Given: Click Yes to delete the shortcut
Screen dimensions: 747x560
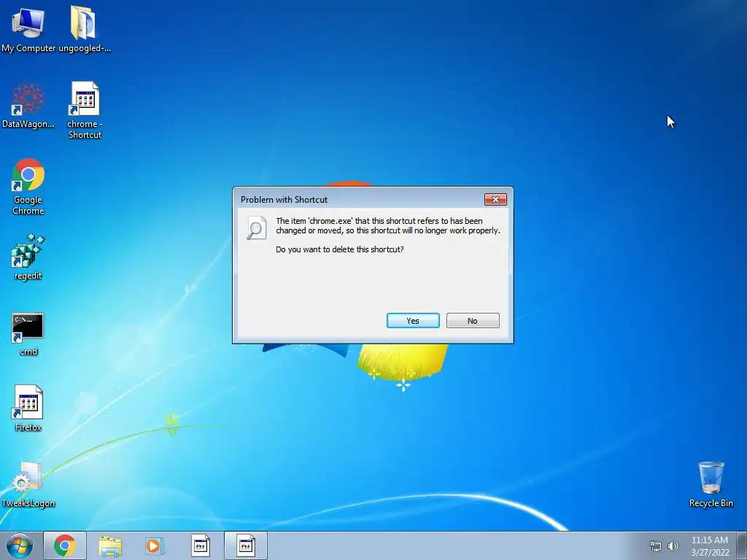Looking at the screenshot, I should [x=413, y=321].
